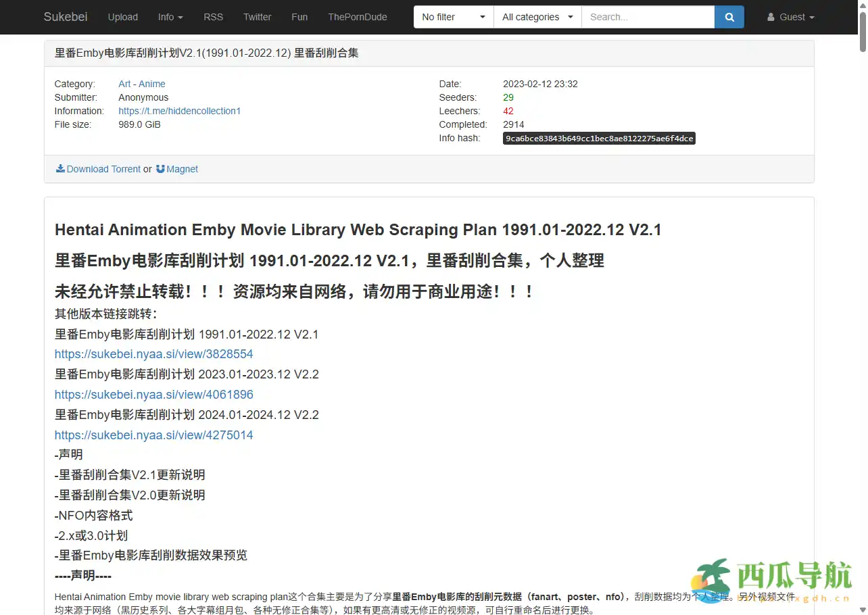This screenshot has width=868, height=615.
Task: Open the sukebei view 4275014 link
Action: [153, 435]
